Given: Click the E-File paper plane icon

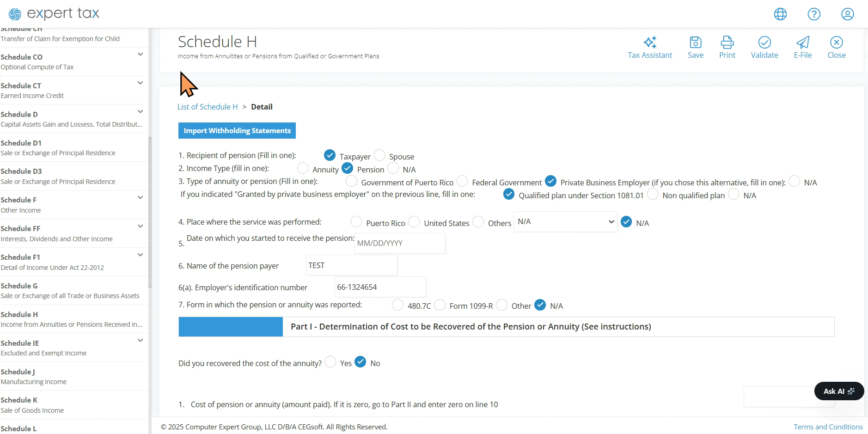Looking at the screenshot, I should tap(803, 43).
